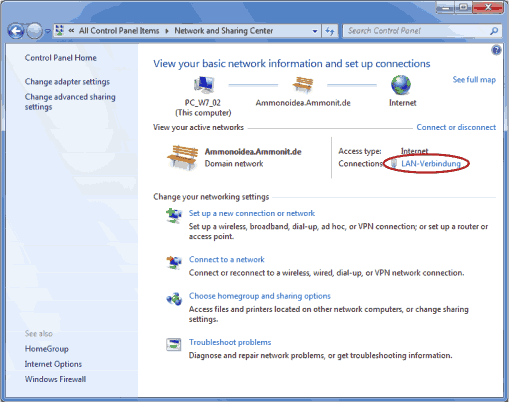This screenshot has height=402, width=509.
Task: Open Help with the question mark icon
Action: [x=496, y=50]
